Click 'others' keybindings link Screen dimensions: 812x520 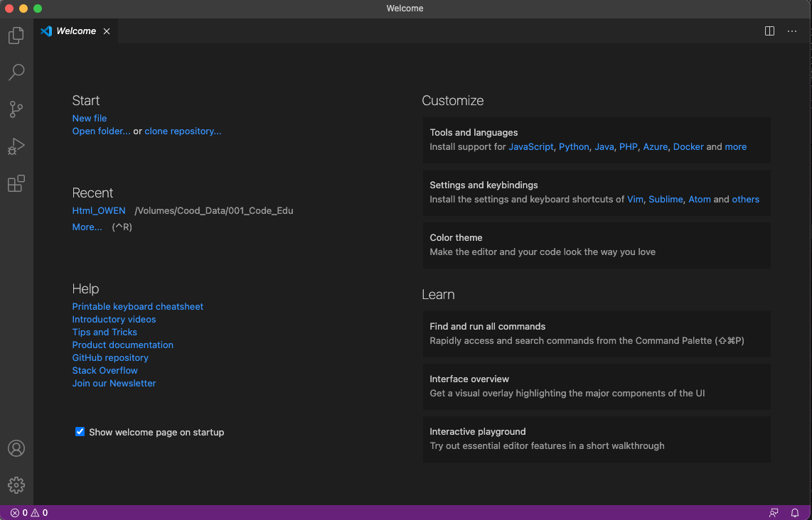745,199
